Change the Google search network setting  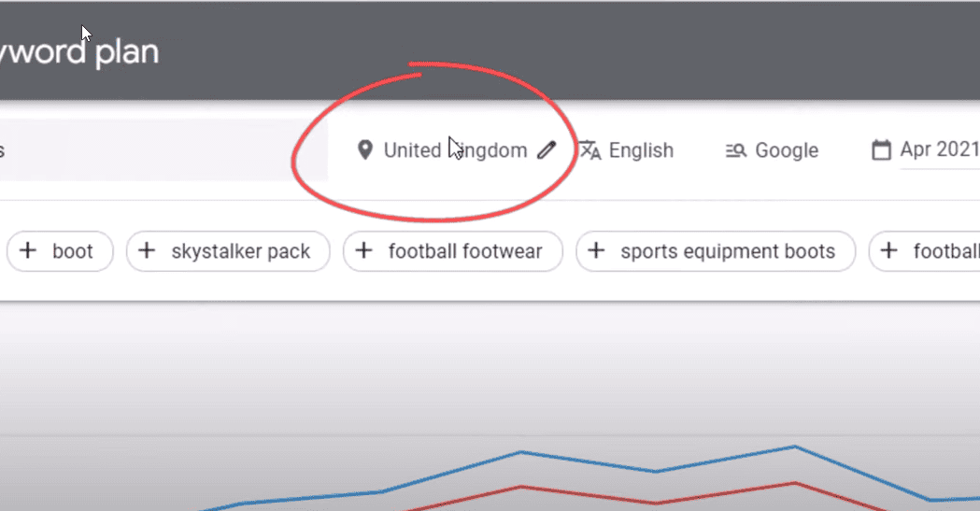pyautogui.click(x=772, y=150)
